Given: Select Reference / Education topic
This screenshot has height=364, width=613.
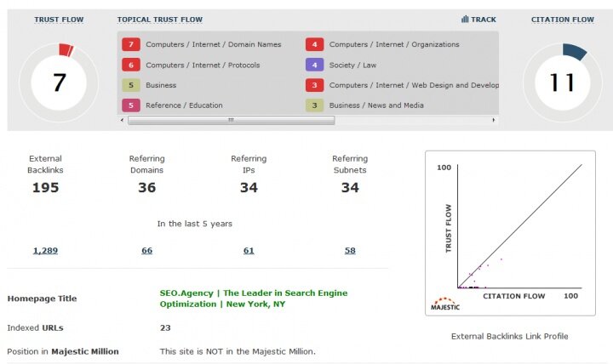Looking at the screenshot, I should (184, 105).
